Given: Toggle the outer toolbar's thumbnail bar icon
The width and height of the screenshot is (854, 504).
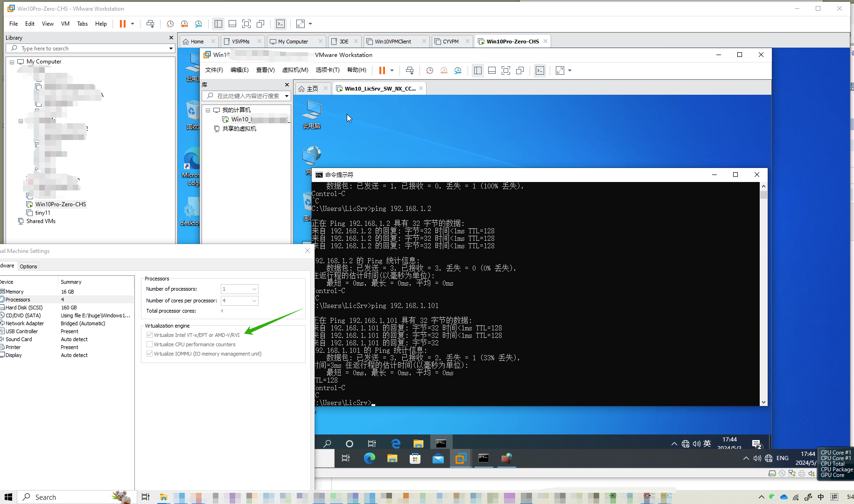Looking at the screenshot, I should point(232,24).
